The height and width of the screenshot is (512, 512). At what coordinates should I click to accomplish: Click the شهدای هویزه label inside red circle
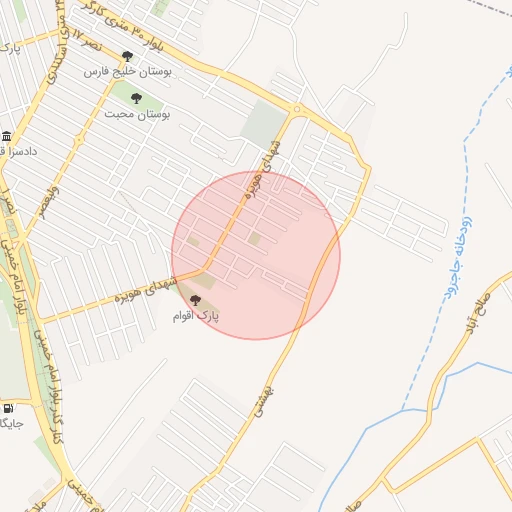point(262,170)
